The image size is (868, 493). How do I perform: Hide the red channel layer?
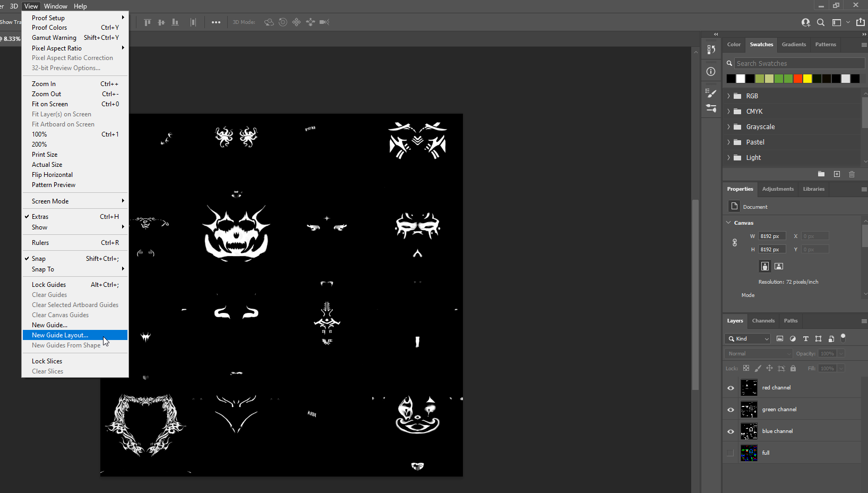coord(731,388)
